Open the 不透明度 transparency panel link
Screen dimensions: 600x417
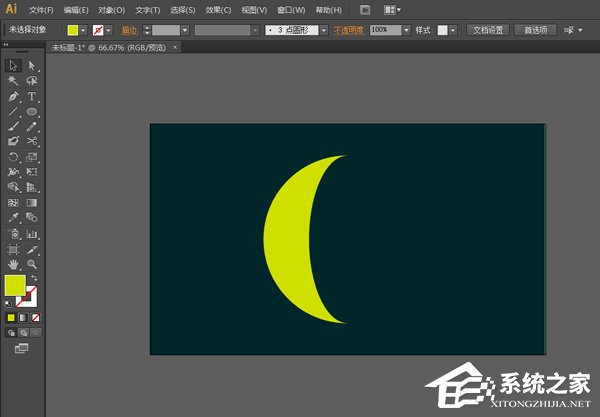tap(349, 30)
